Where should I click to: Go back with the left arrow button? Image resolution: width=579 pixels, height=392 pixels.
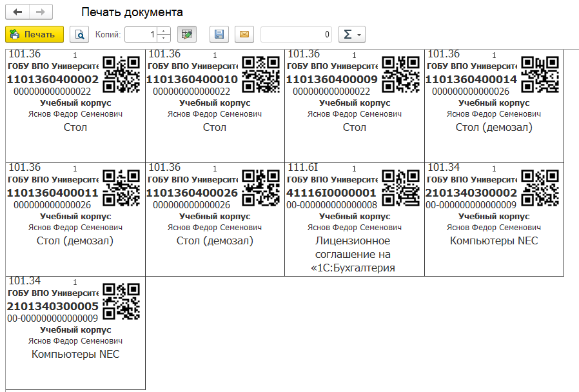point(17,12)
